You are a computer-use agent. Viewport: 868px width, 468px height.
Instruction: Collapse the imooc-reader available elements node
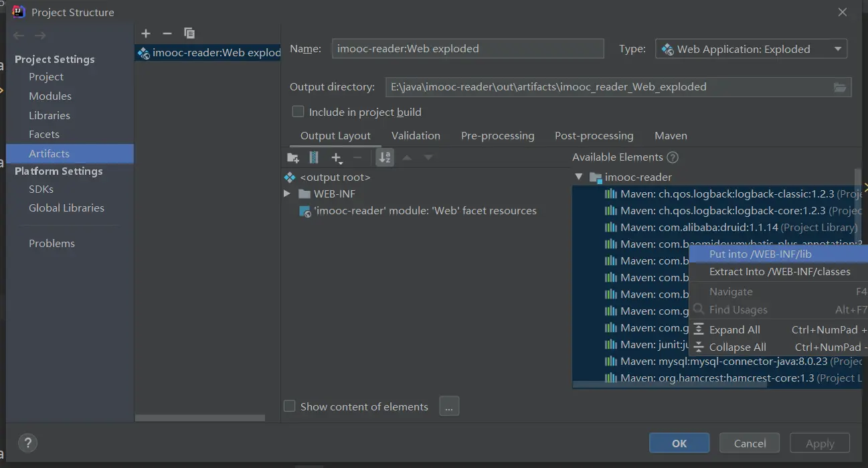(579, 177)
